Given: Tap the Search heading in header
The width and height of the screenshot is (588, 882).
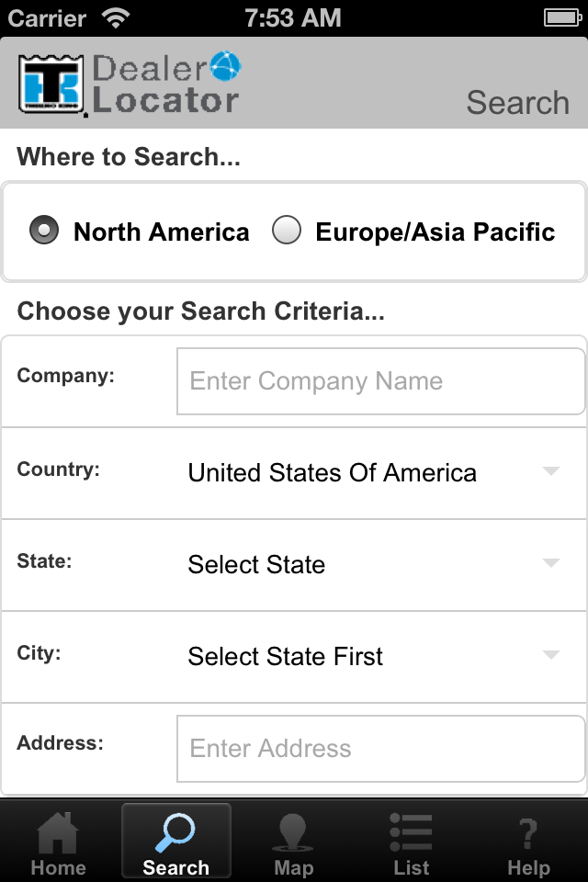Looking at the screenshot, I should pos(517,103).
